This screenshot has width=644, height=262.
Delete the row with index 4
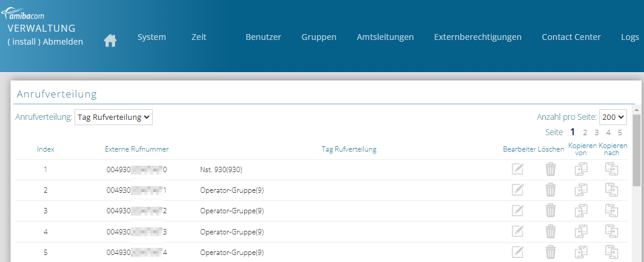(x=550, y=231)
